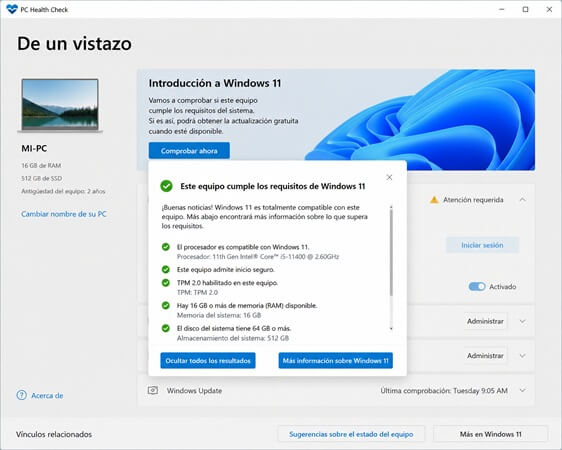Expand the second Administrar row chevron
This screenshot has height=450, width=562.
(x=523, y=355)
